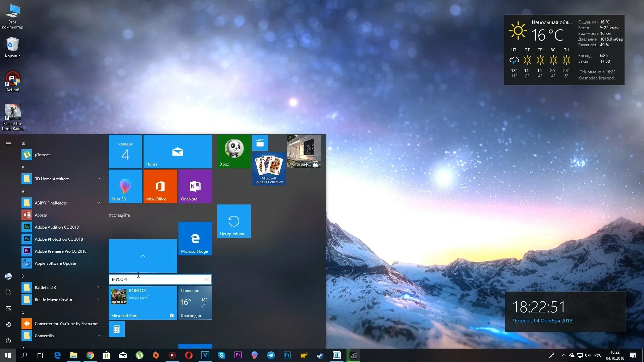The height and width of the screenshot is (362, 644).
Task: Open the small Movies & TV tile
Action: pos(260,143)
